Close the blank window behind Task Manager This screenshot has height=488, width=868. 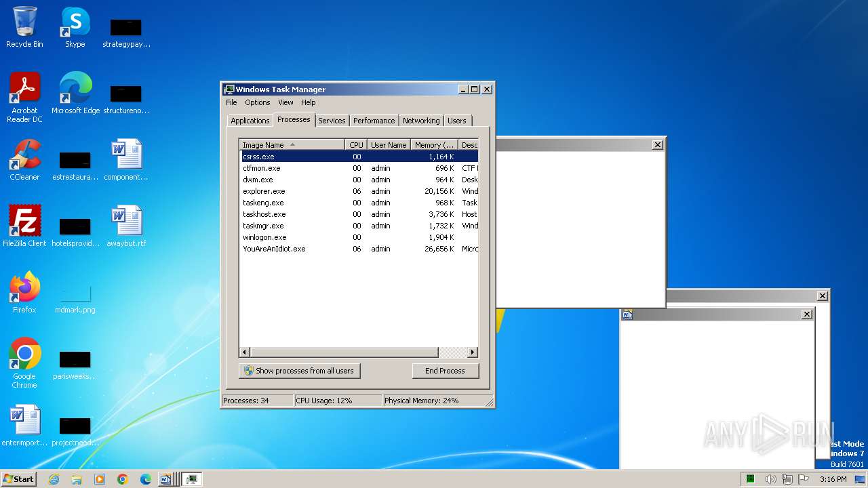point(657,144)
